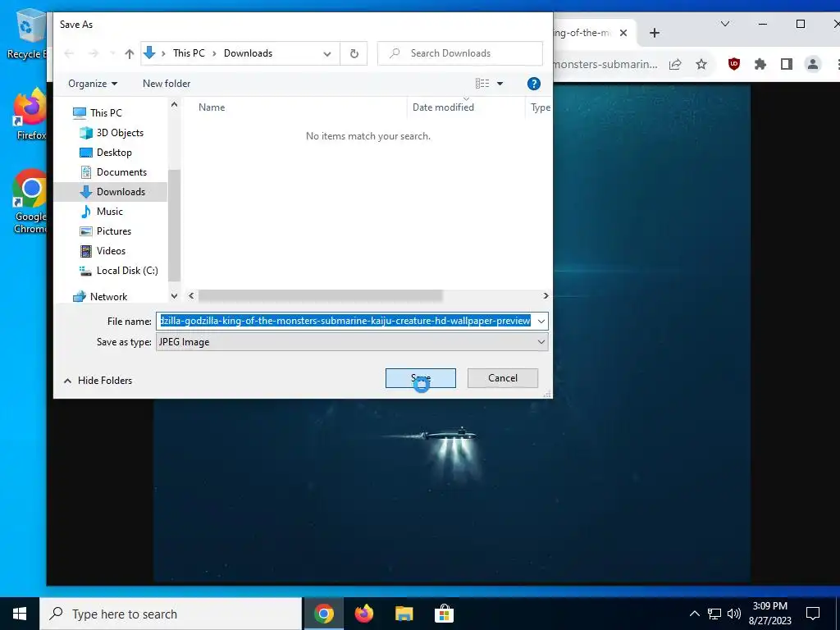The height and width of the screenshot is (630, 840).
Task: Collapse folders with Hide Folders
Action: (98, 381)
